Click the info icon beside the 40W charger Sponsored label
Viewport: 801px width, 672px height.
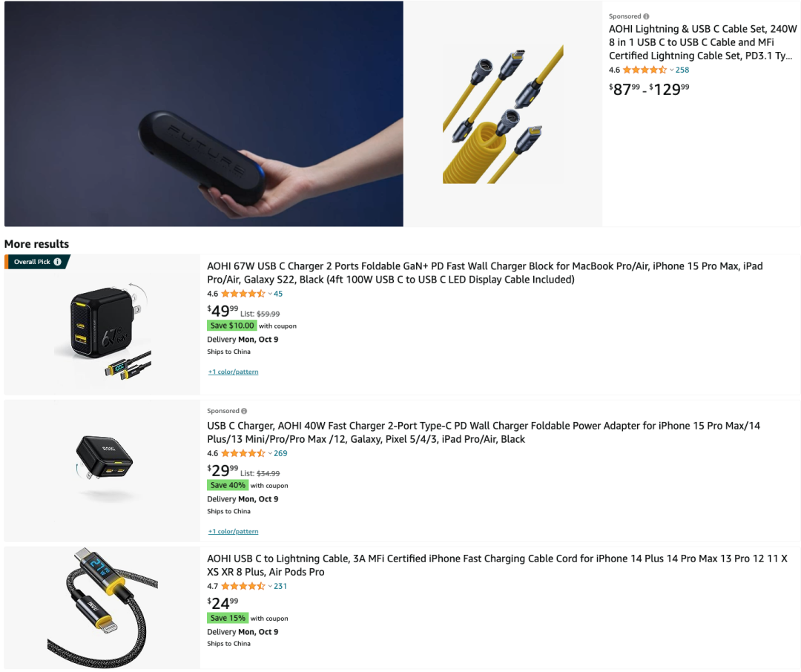point(244,411)
